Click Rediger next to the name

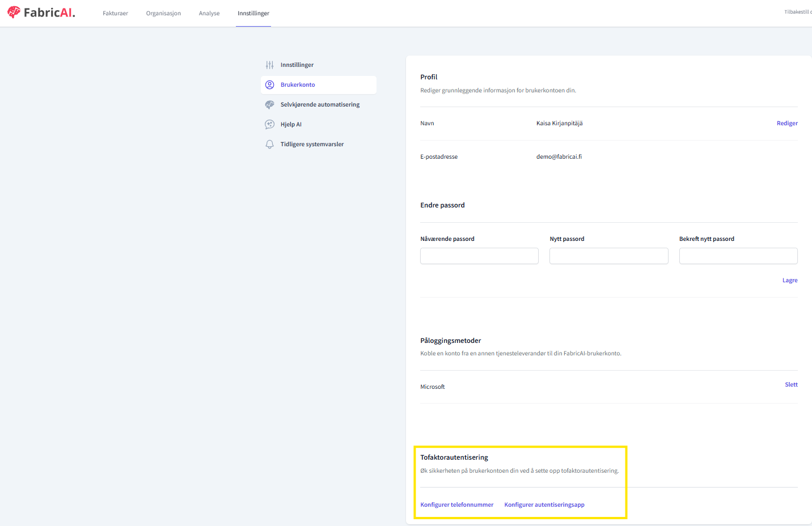coord(787,124)
